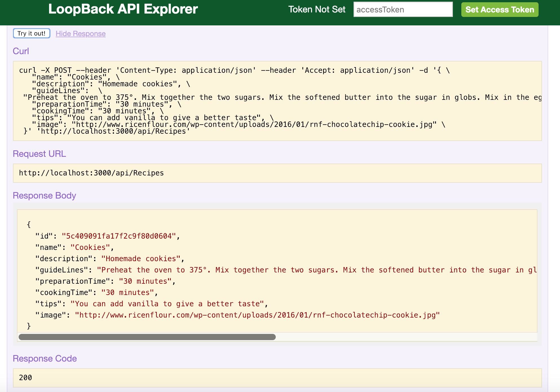Click the Request URL heading
The width and height of the screenshot is (560, 392).
(x=39, y=154)
